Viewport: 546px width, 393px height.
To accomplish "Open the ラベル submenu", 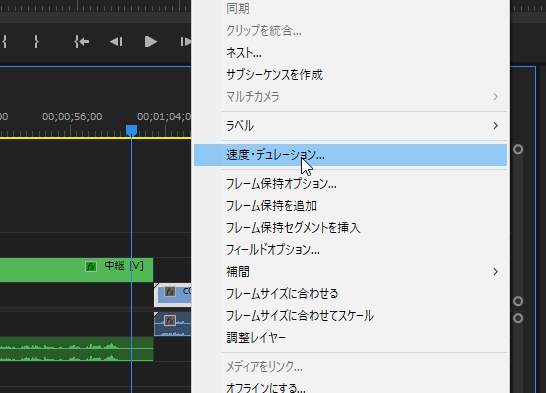I will coord(350,126).
